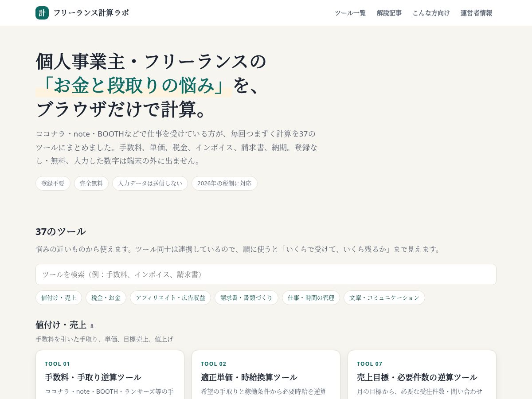Viewport: 532px width, 399px height.
Task: Go to 解説記事 in the navigation
Action: click(x=389, y=13)
